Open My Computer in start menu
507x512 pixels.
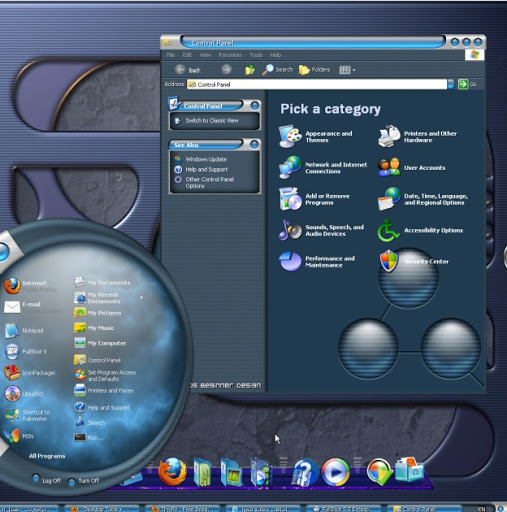(x=100, y=343)
